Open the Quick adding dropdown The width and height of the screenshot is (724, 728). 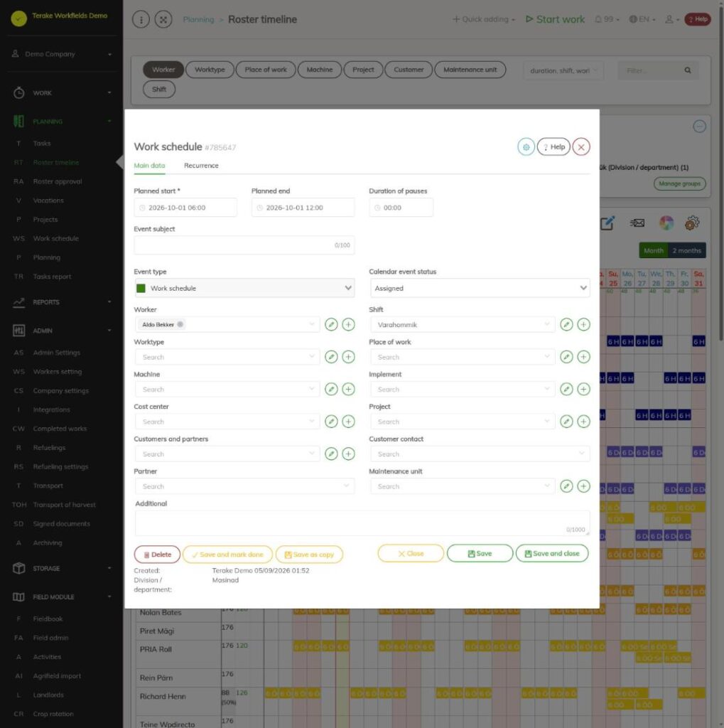[484, 19]
